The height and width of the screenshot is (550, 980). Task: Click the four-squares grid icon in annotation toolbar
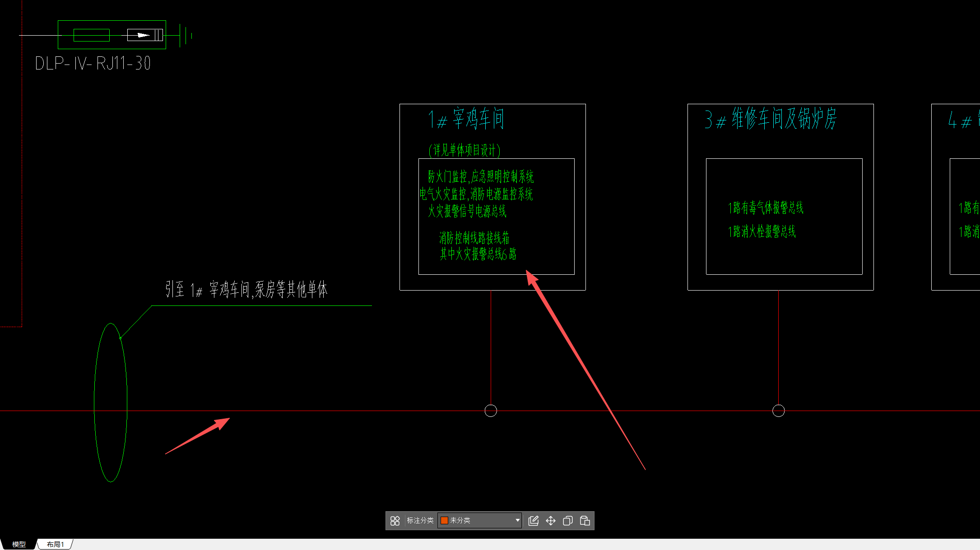point(395,521)
